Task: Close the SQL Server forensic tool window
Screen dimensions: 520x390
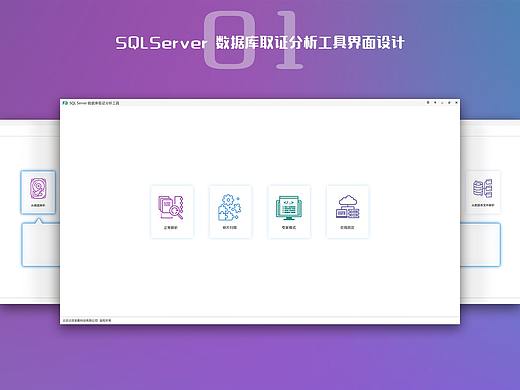Action: (456, 103)
